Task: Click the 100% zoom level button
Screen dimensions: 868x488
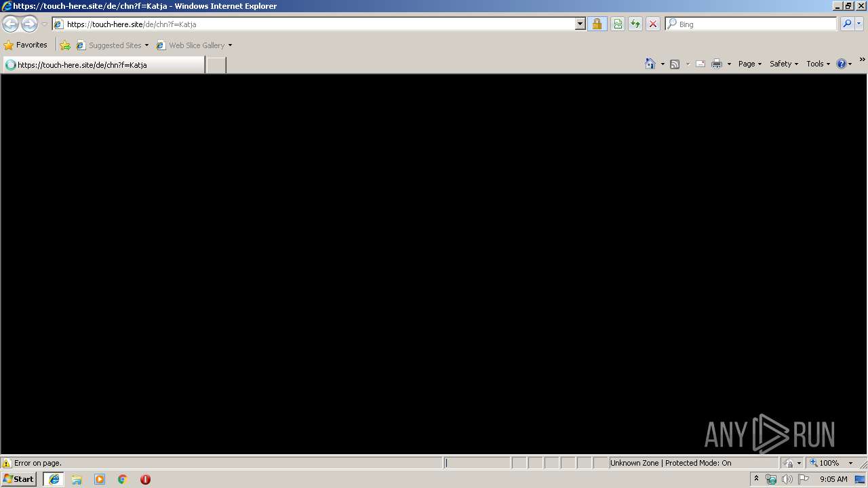Action: click(x=825, y=463)
